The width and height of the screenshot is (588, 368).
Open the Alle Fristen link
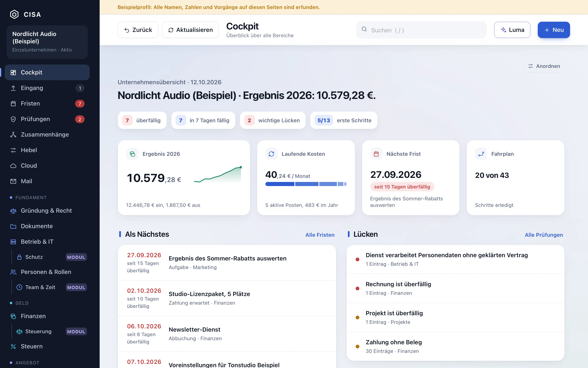click(x=320, y=235)
